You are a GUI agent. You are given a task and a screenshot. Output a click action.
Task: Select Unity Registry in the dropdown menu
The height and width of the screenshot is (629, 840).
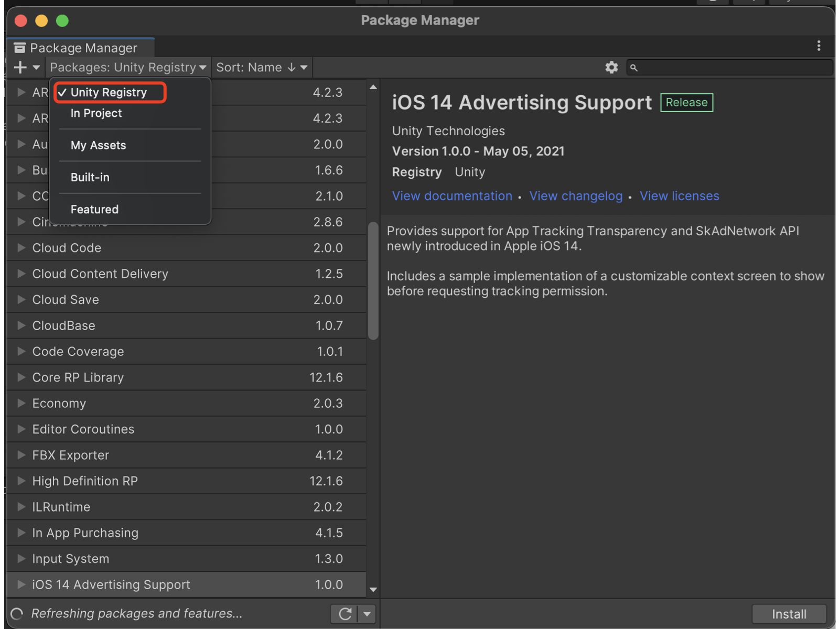click(110, 93)
